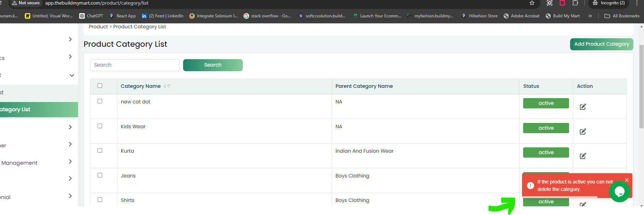Tick the Kurta row checkbox
Screen dimensions: 644x215
pyautogui.click(x=100, y=151)
